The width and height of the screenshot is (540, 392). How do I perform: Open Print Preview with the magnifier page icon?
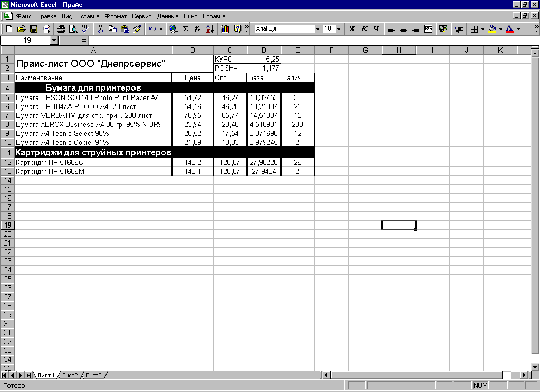coord(73,29)
